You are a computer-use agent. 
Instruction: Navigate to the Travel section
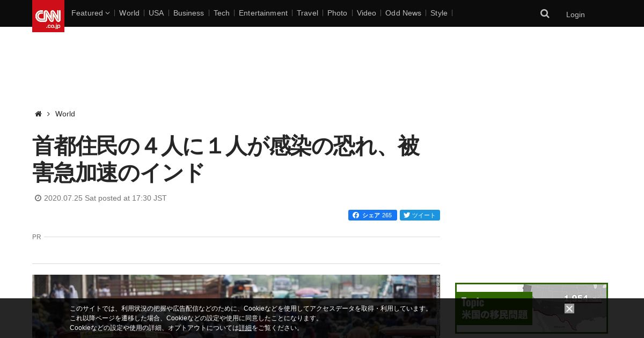tap(308, 13)
